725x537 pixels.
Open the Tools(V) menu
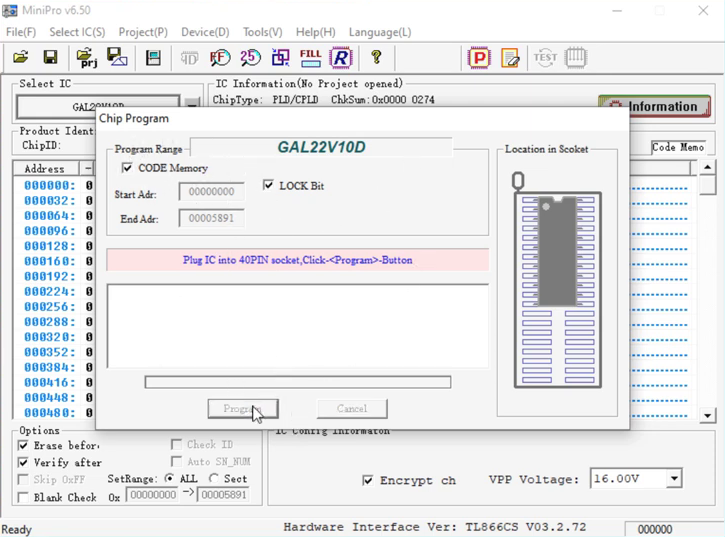coord(262,32)
